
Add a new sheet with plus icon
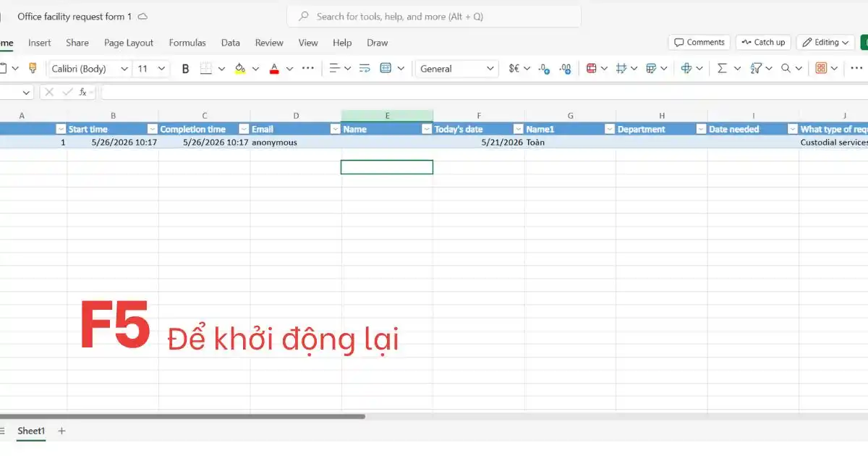tap(61, 431)
